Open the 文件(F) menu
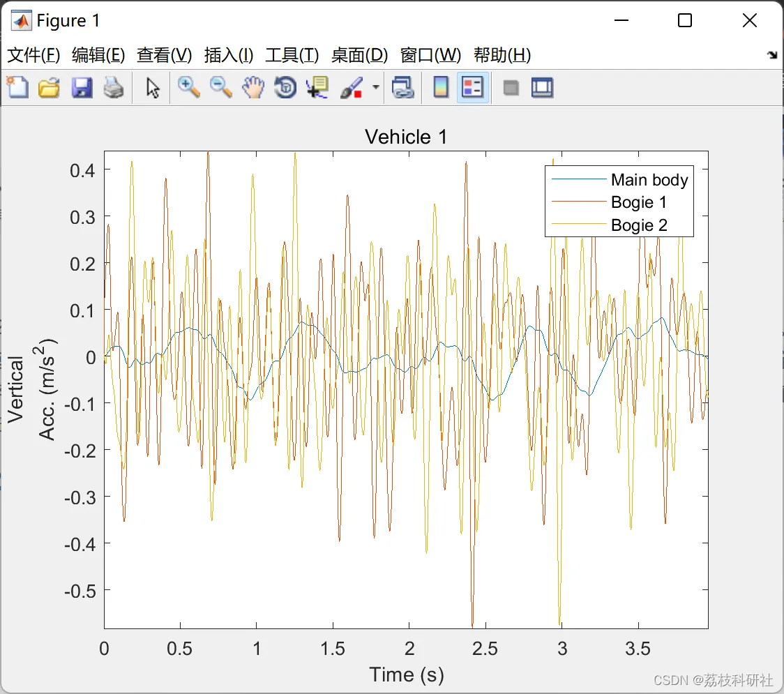Viewport: 784px width, 694px height. pyautogui.click(x=33, y=55)
